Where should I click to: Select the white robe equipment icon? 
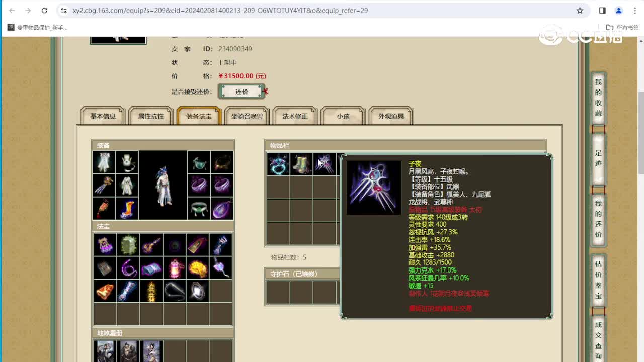click(x=127, y=186)
